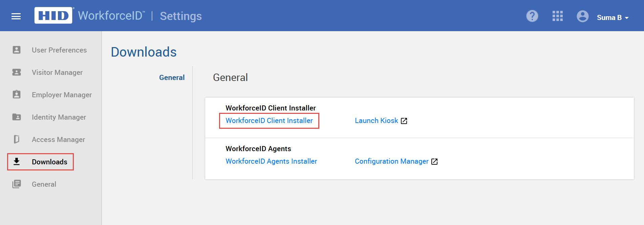
Task: Click the General library icon in sidebar
Action: [x=17, y=184]
